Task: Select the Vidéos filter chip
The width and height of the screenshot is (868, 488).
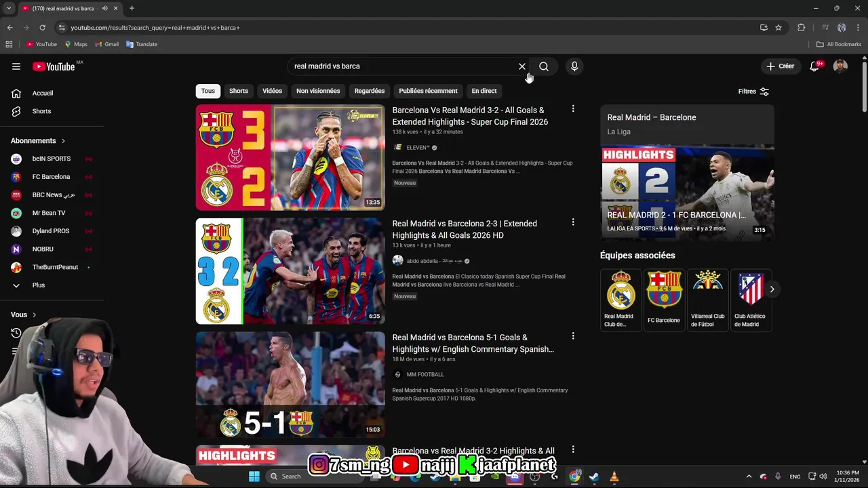Action: coord(272,91)
